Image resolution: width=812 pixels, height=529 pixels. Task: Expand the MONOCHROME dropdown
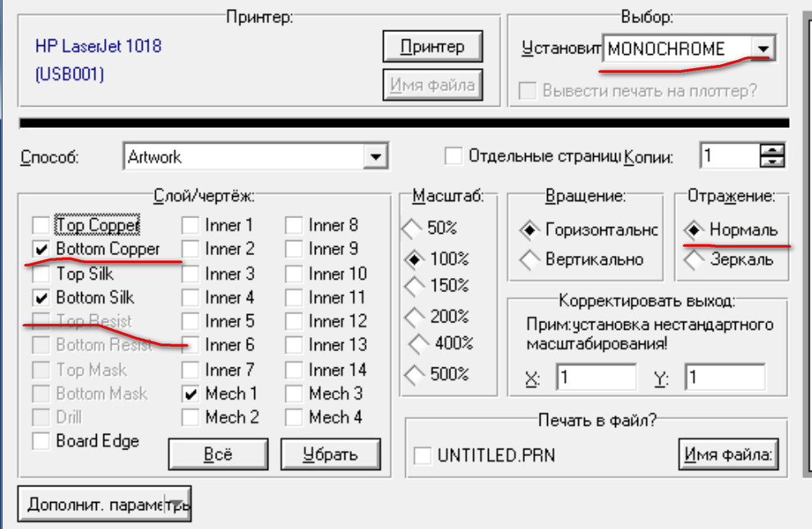[764, 49]
